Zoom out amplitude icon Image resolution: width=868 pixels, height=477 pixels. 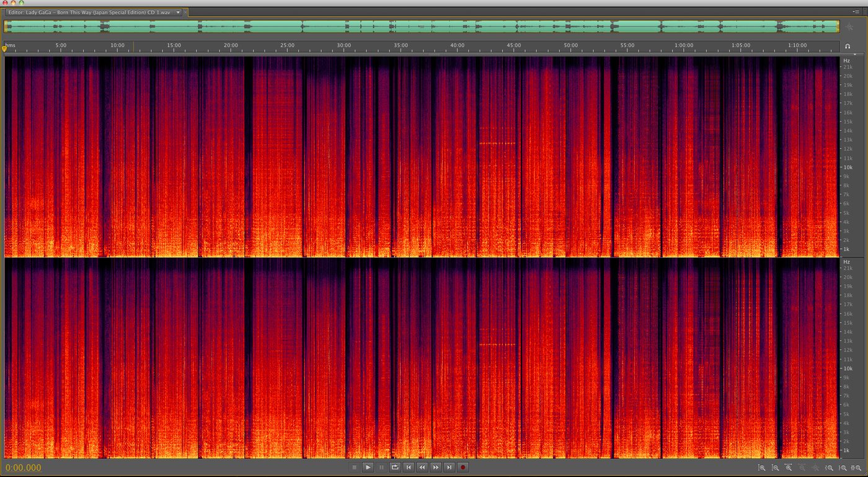pyautogui.click(x=775, y=468)
